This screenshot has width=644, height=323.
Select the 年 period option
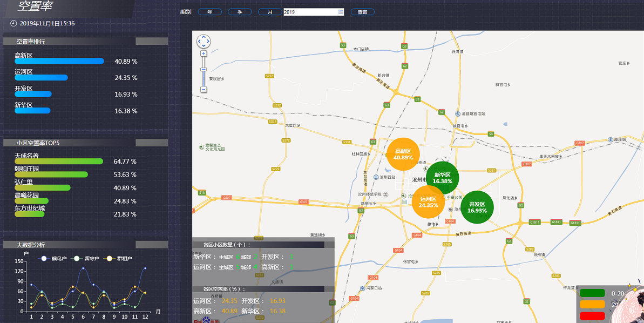pyautogui.click(x=210, y=12)
